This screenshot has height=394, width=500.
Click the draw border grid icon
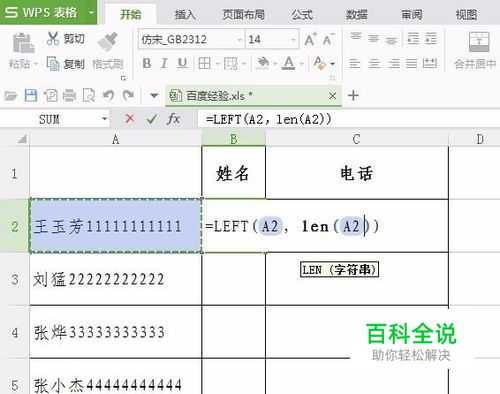click(231, 63)
